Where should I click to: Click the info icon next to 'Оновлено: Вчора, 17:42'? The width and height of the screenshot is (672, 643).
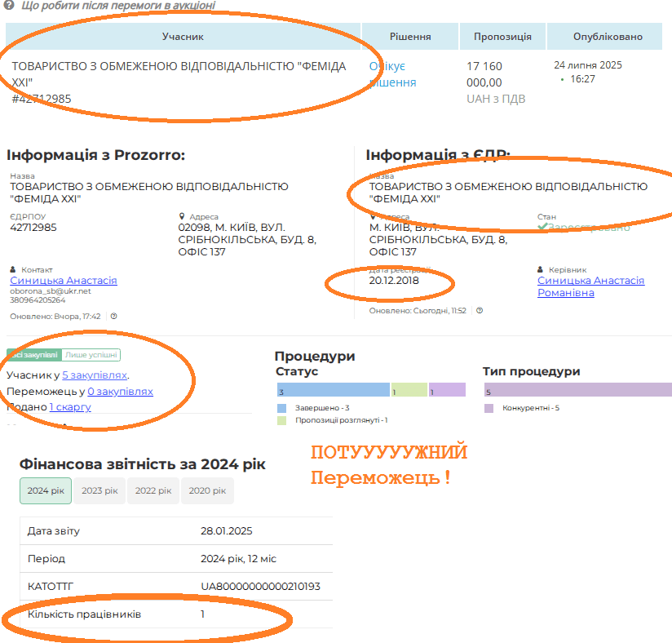114,316
